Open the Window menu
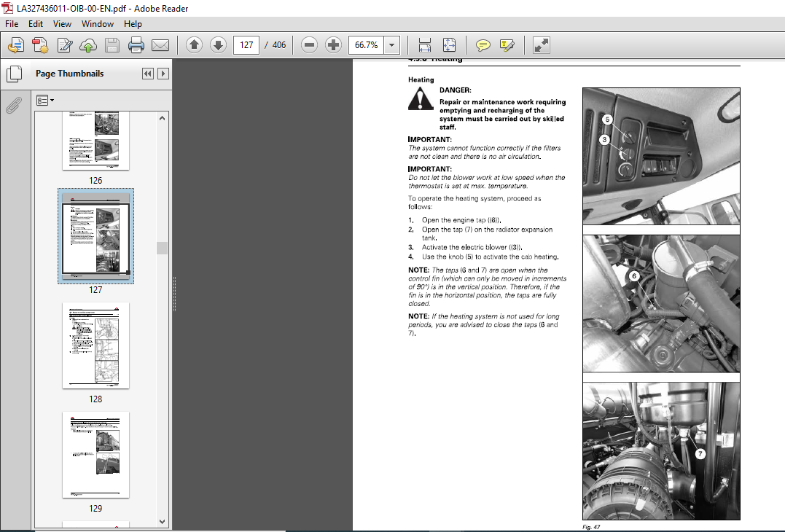 [x=98, y=24]
